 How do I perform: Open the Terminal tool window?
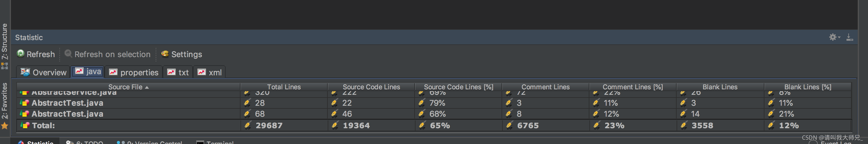click(215, 142)
